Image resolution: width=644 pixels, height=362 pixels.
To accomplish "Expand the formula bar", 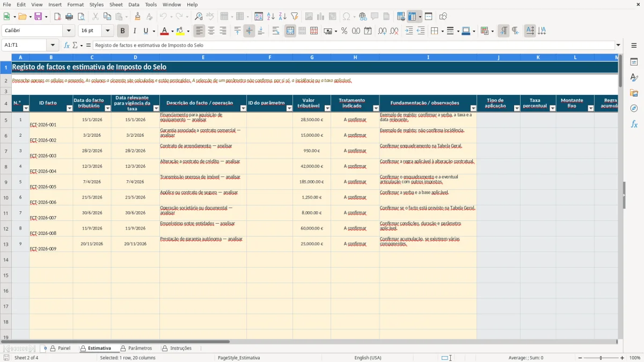I will click(618, 45).
